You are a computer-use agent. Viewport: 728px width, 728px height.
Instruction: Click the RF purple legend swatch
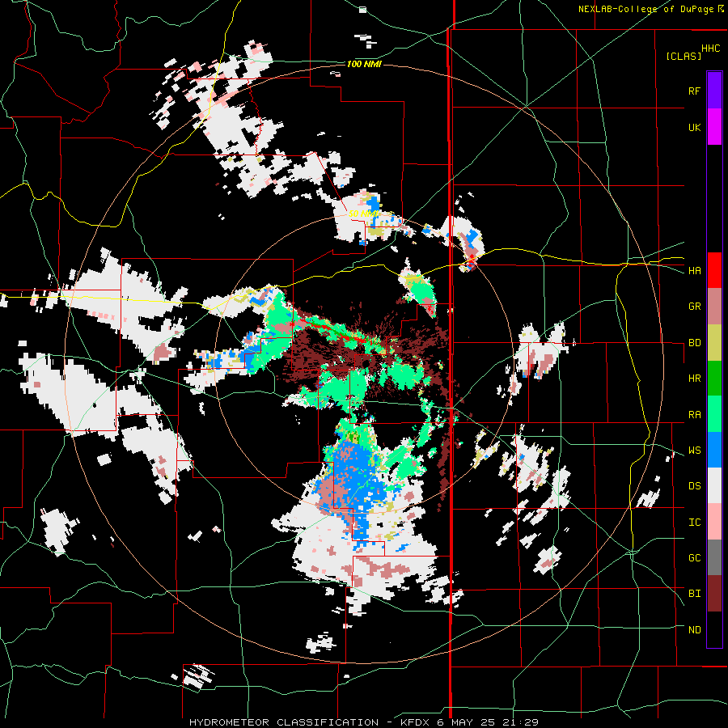point(714,91)
